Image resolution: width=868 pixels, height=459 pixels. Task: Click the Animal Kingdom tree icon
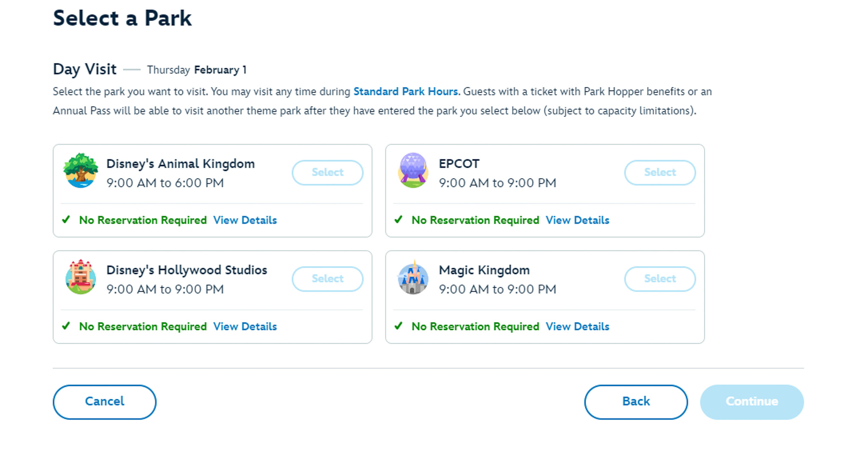pos(81,171)
